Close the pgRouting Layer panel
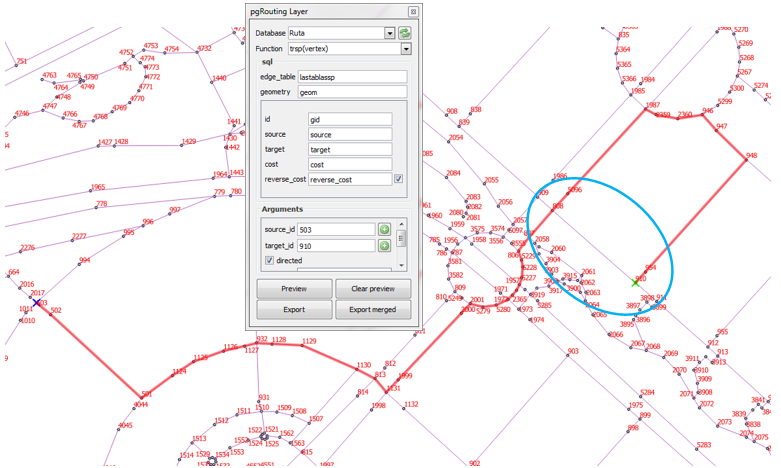Image resolution: width=781 pixels, height=468 pixels. click(413, 12)
